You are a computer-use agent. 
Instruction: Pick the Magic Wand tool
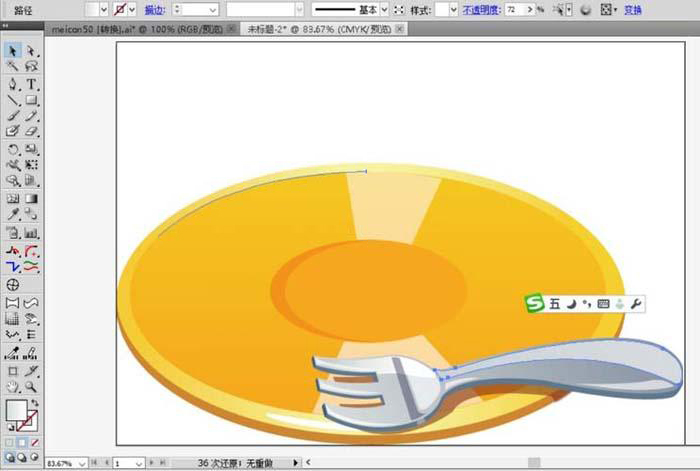12,66
